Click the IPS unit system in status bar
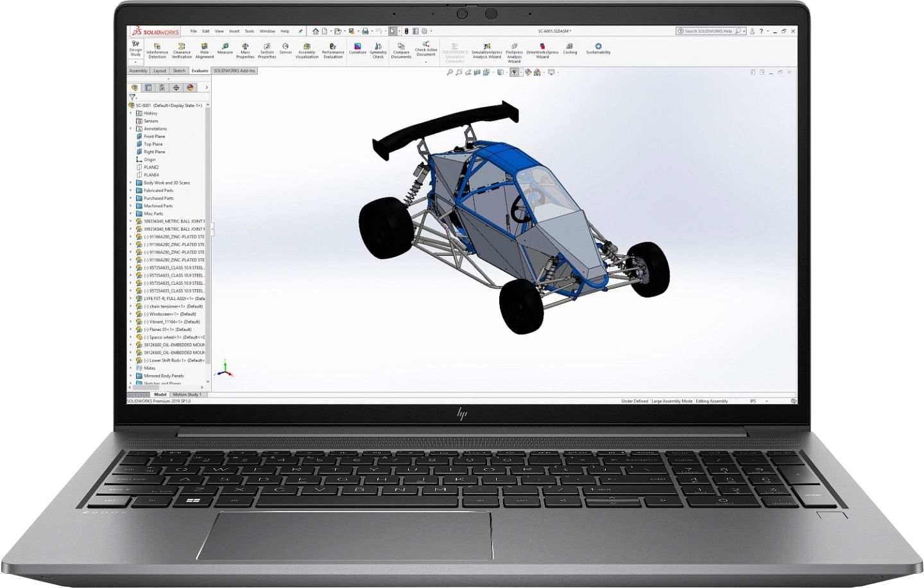Viewport: 924px width, 588px height. click(753, 401)
